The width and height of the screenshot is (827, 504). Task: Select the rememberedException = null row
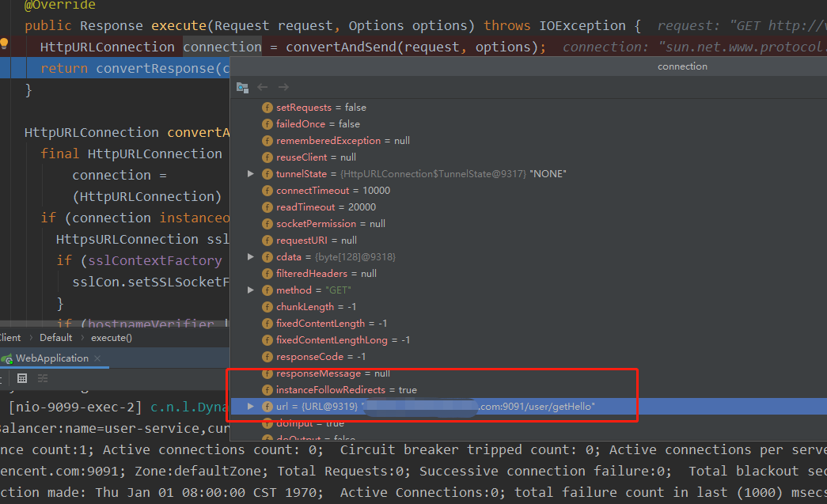(x=528, y=141)
